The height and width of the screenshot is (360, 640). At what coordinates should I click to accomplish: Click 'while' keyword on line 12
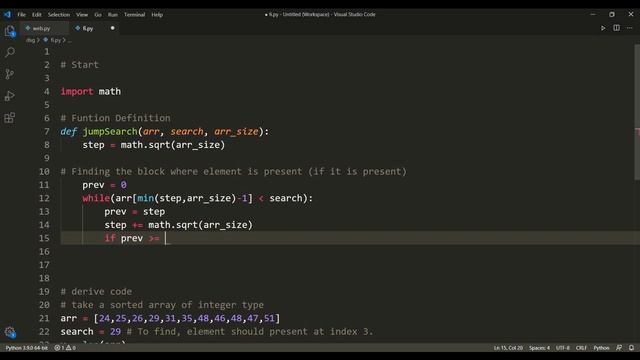pyautogui.click(x=96, y=198)
